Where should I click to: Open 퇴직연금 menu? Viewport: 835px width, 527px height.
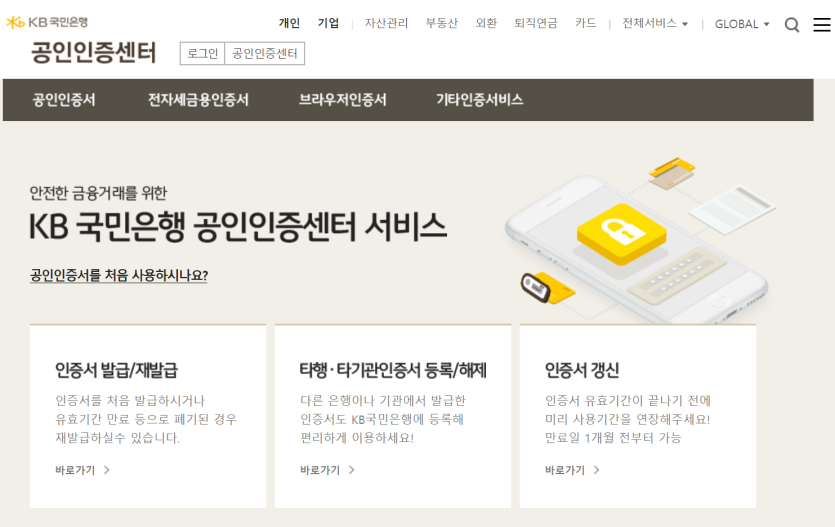(536, 23)
